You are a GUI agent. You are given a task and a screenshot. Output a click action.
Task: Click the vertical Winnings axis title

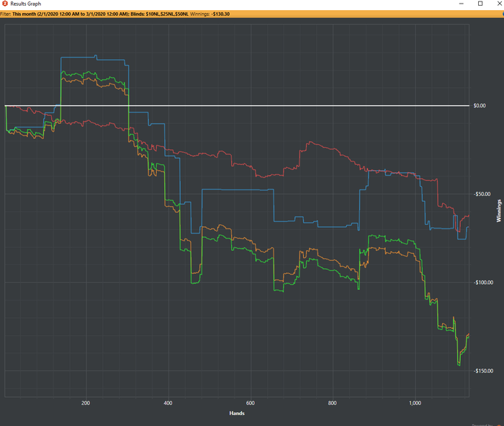498,210
